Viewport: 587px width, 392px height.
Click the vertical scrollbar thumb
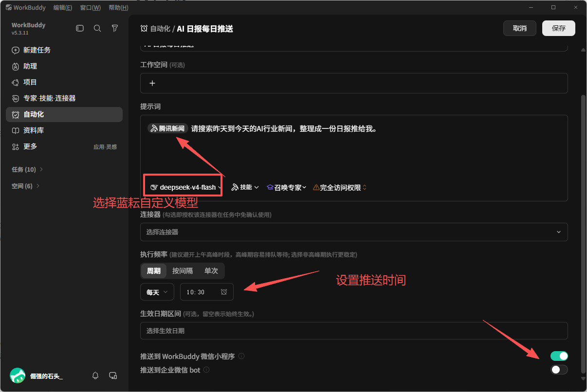[x=584, y=234]
